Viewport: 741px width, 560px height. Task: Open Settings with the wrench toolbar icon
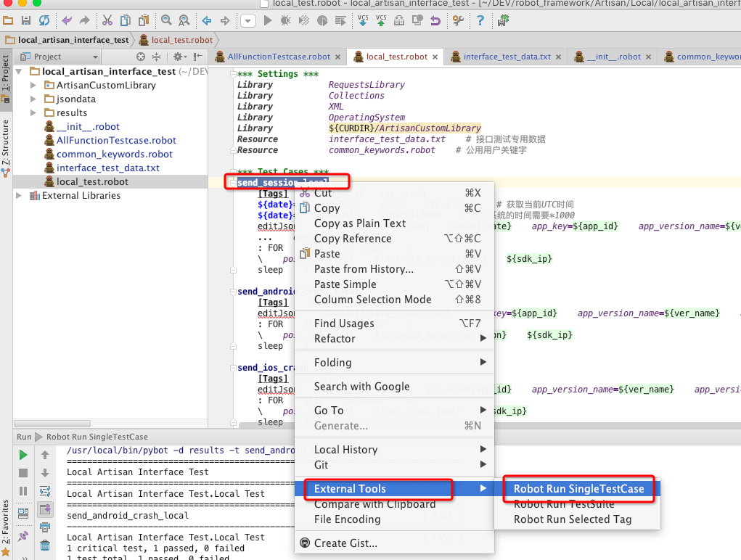coord(457,21)
